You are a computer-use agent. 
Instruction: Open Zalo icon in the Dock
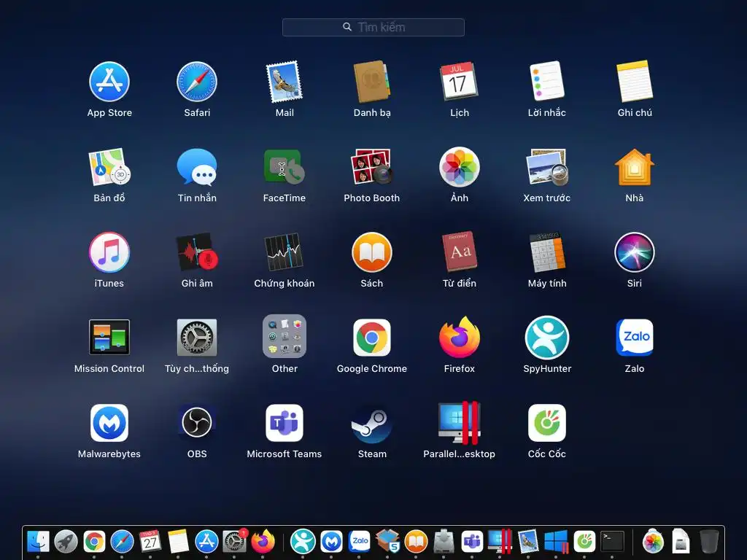point(360,542)
